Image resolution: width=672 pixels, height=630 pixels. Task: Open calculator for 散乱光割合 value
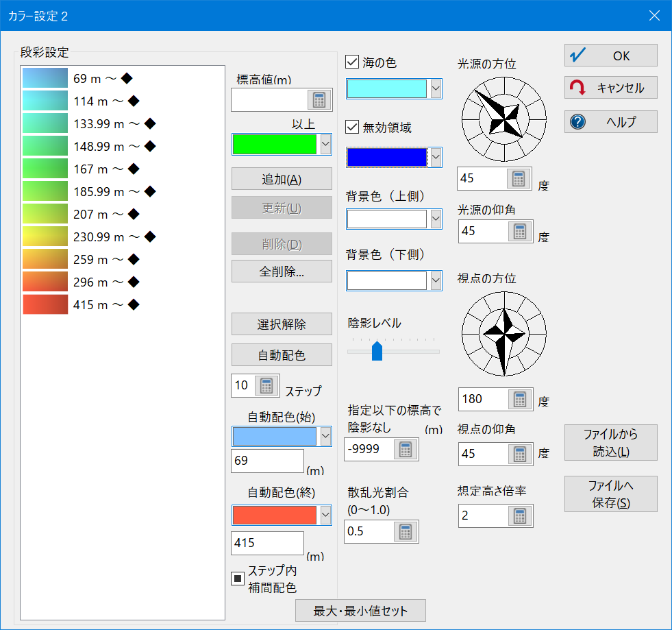tap(406, 532)
